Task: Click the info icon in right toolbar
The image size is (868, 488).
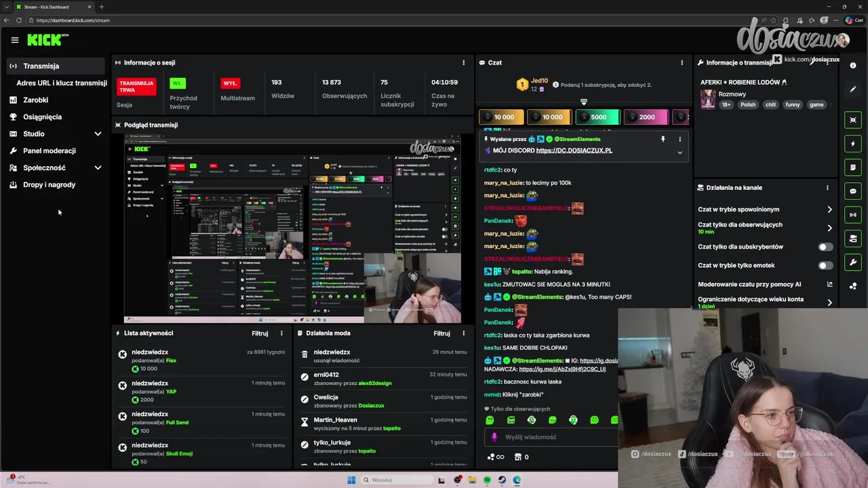Action: tap(853, 66)
